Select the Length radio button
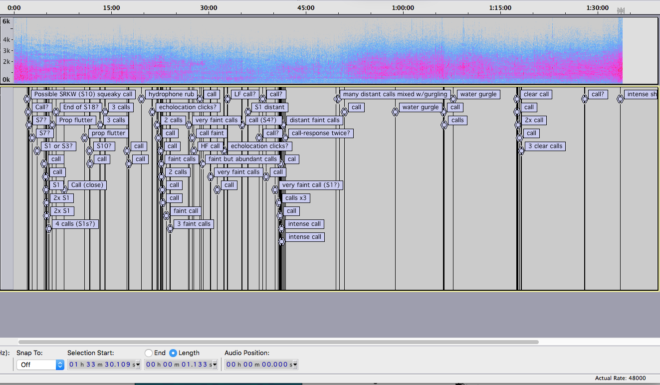This screenshot has width=660, height=385. point(173,353)
